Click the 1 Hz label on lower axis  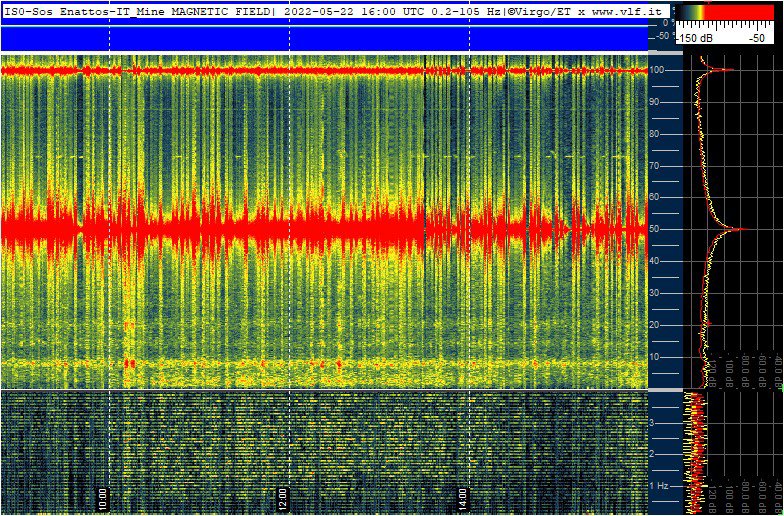point(659,485)
